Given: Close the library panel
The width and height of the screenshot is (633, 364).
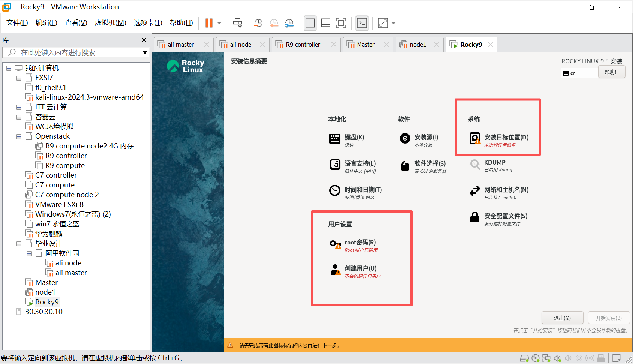Looking at the screenshot, I should coord(144,40).
